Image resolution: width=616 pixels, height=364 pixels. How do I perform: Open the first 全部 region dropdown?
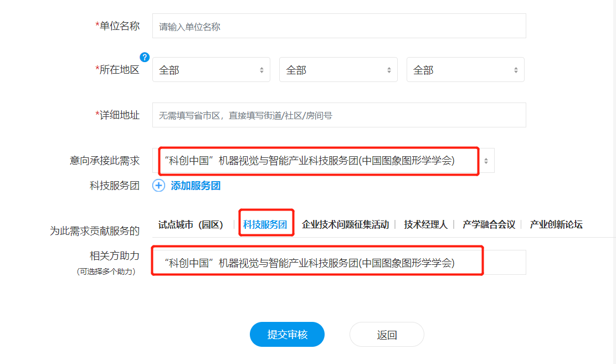click(212, 70)
